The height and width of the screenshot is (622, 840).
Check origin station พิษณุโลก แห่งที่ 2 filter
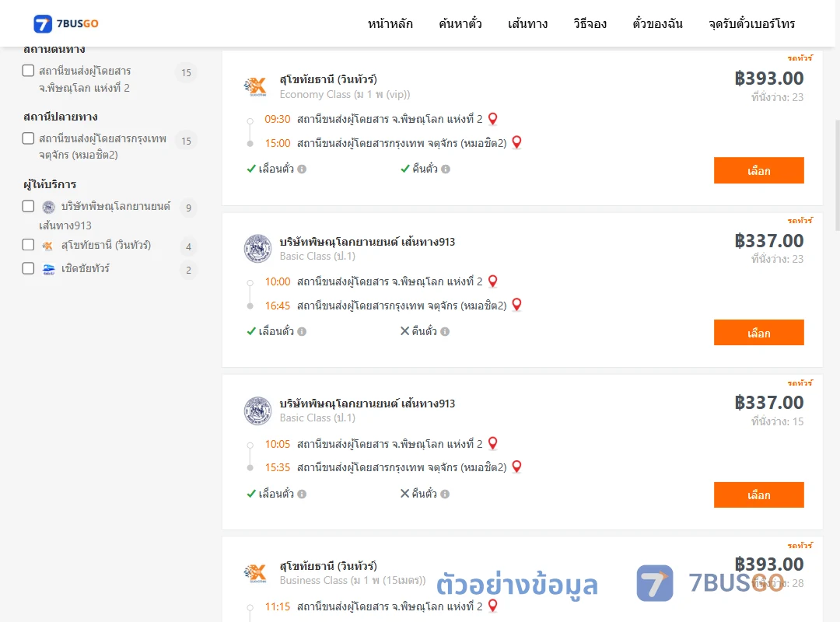click(29, 71)
